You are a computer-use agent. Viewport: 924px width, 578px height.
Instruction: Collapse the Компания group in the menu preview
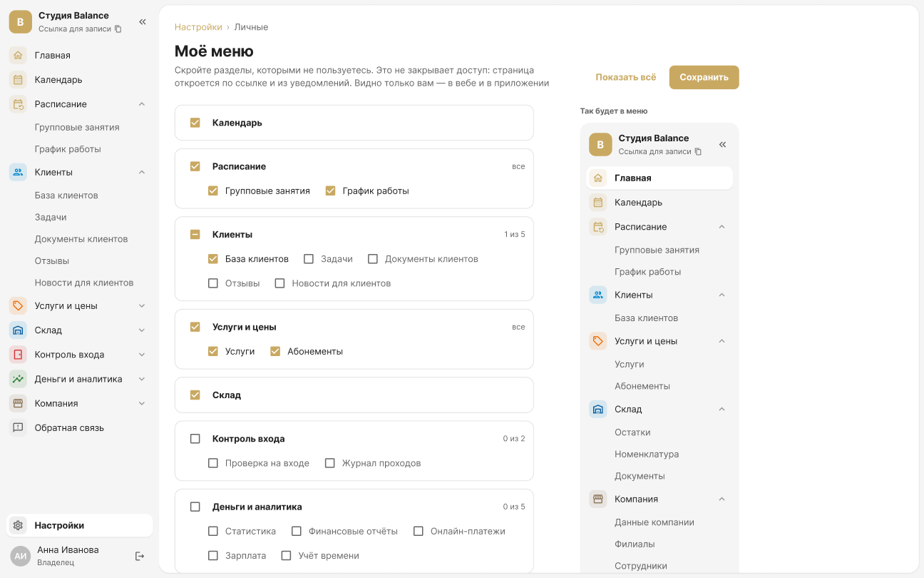click(722, 500)
